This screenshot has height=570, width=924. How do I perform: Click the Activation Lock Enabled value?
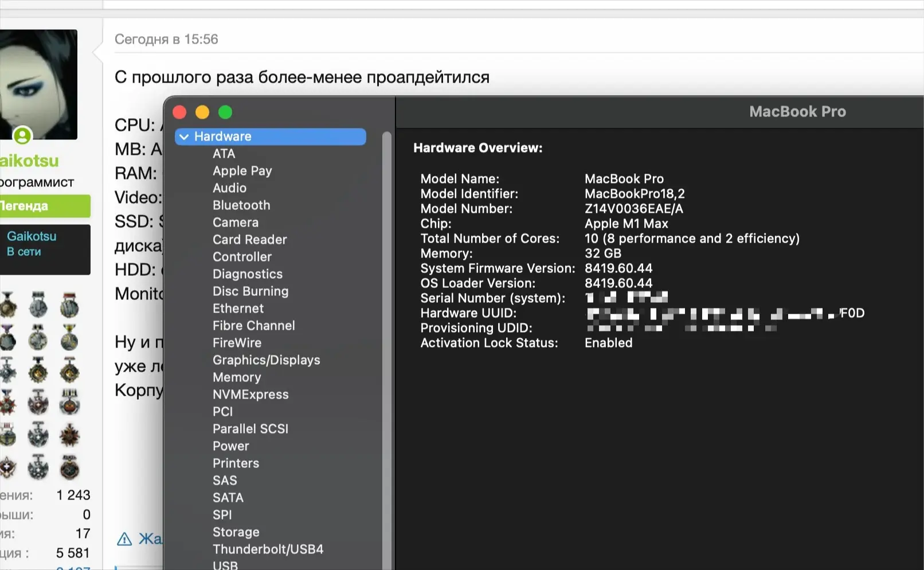pos(609,343)
